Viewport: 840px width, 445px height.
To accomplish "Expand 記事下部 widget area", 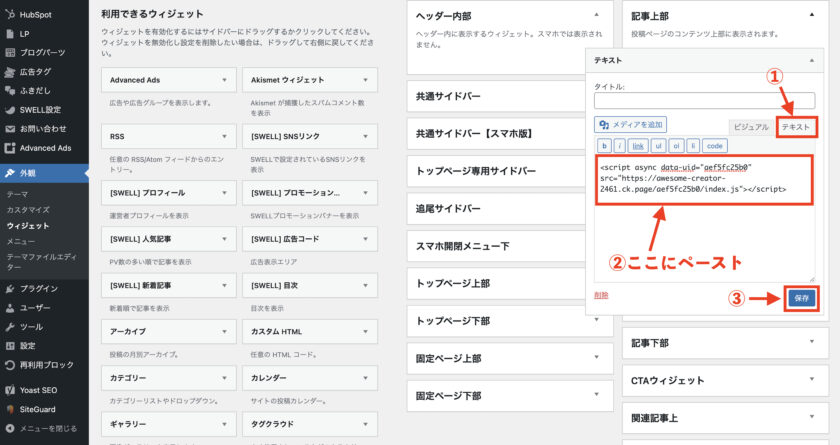I will point(812,342).
